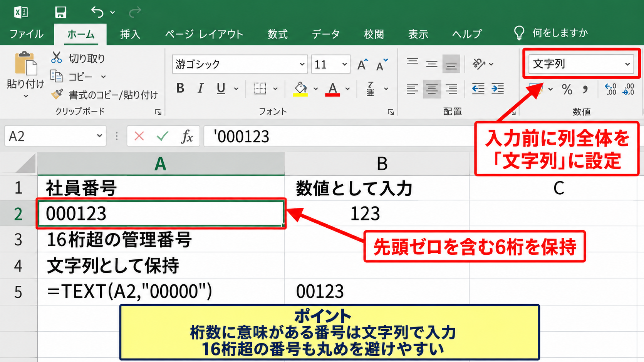Expand the Name Box A2 dropdown
The width and height of the screenshot is (644, 362).
(x=99, y=136)
